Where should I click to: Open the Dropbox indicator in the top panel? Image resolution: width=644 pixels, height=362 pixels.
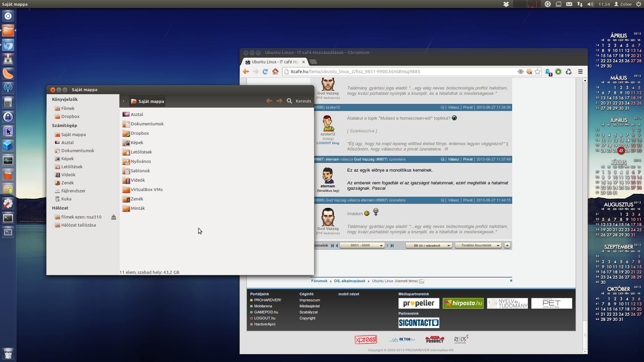[506, 4]
